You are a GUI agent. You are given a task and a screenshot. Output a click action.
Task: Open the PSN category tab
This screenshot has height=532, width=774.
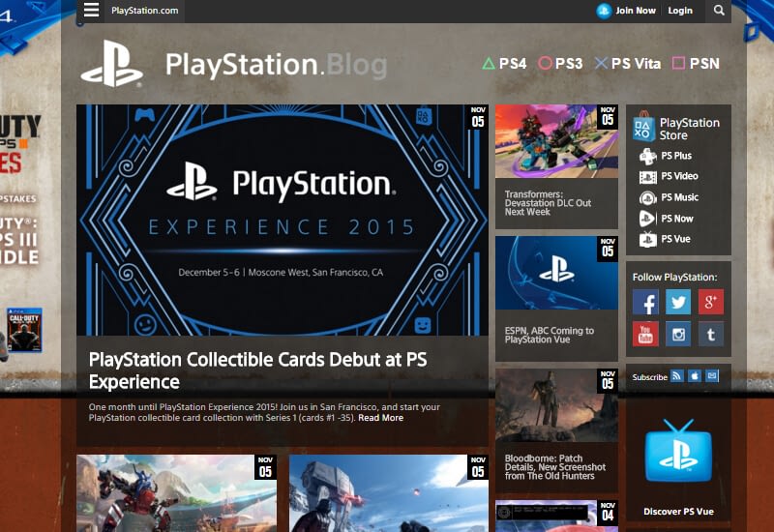click(696, 64)
